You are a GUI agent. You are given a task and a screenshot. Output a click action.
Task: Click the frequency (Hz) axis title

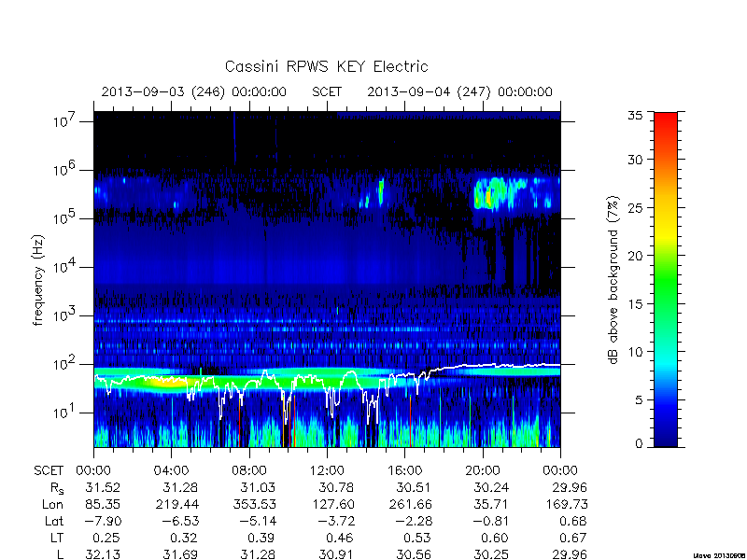pos(38,280)
